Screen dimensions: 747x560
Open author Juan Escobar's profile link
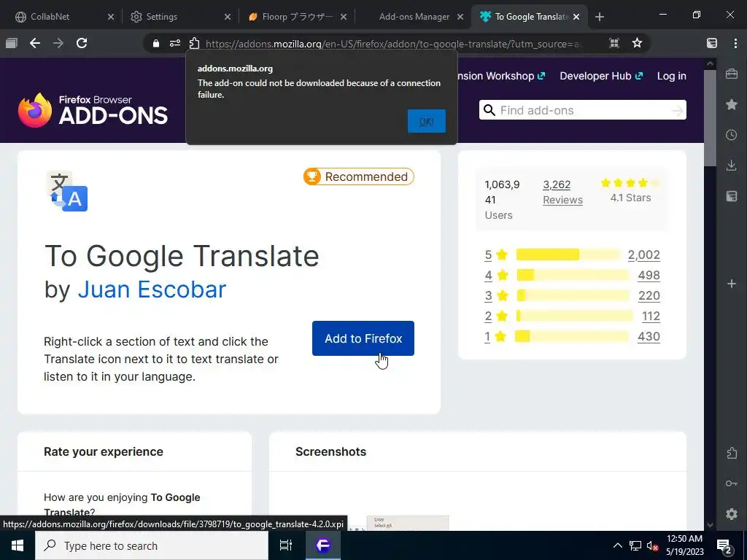152,289
